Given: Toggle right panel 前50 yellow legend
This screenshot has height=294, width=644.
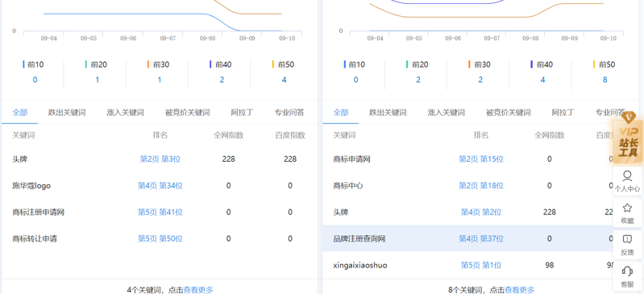Looking at the screenshot, I should coord(605,64).
